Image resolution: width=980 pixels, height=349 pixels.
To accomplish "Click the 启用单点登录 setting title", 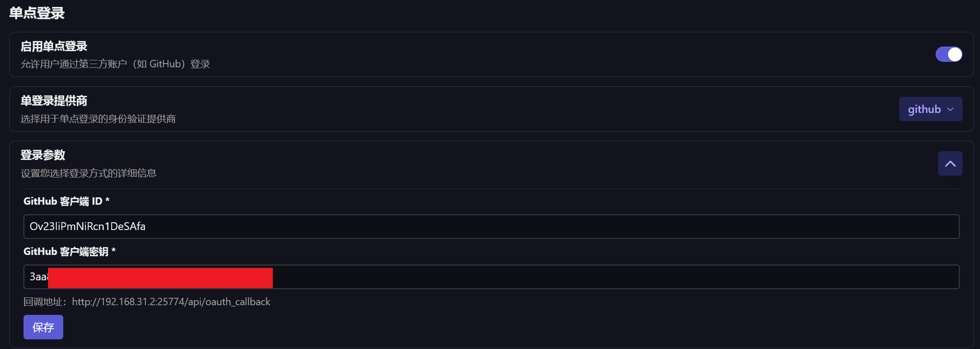I will pyautogui.click(x=54, y=46).
